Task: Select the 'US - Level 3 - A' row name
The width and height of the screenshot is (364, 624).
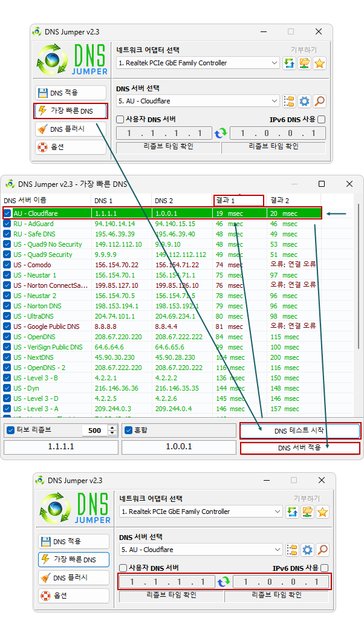Action: tap(36, 409)
